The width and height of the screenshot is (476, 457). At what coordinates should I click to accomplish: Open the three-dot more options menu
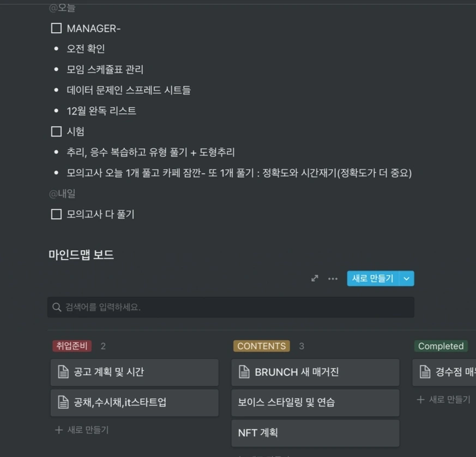coord(333,279)
